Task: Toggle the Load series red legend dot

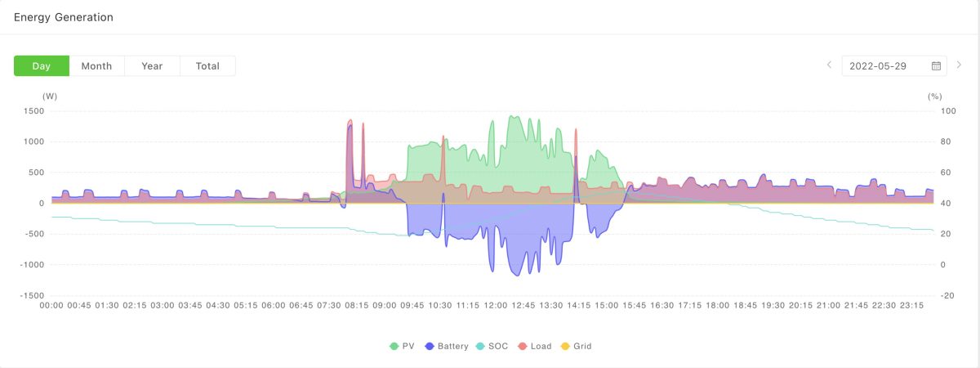Action: [522, 347]
